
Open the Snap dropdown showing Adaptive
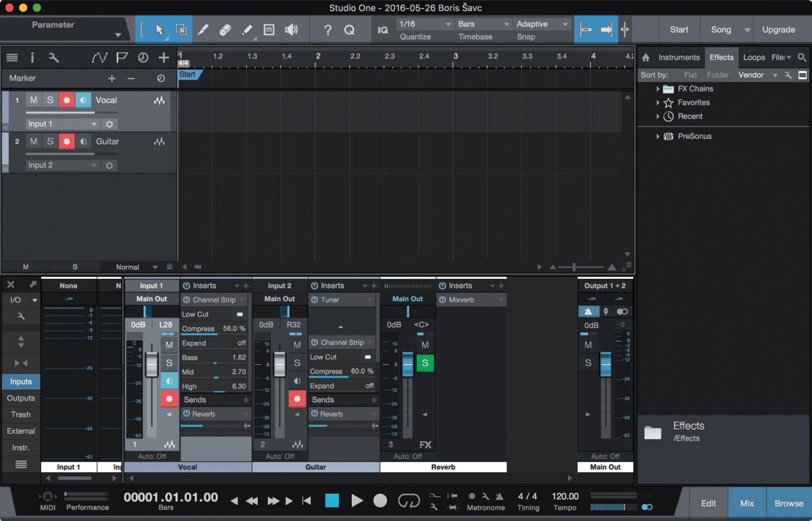[x=543, y=24]
